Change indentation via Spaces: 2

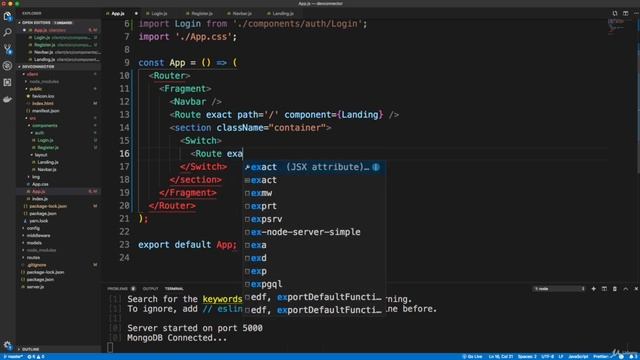pos(527,357)
